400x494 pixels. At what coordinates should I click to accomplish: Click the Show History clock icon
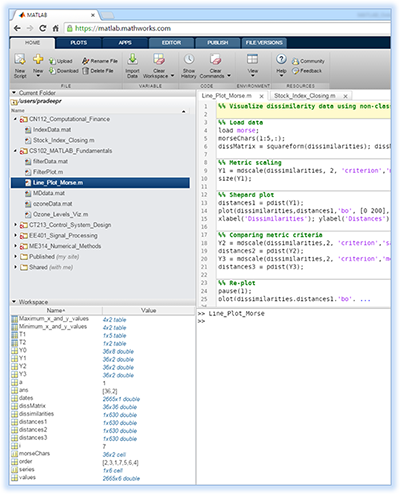tap(189, 59)
